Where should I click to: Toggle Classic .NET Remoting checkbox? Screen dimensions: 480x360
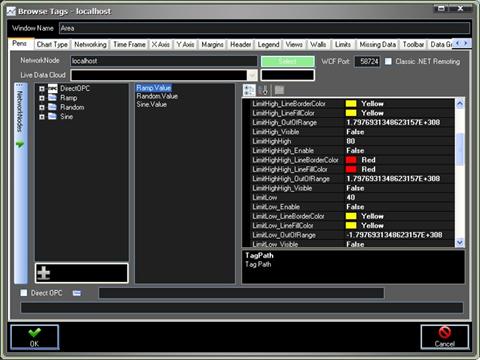tap(388, 61)
